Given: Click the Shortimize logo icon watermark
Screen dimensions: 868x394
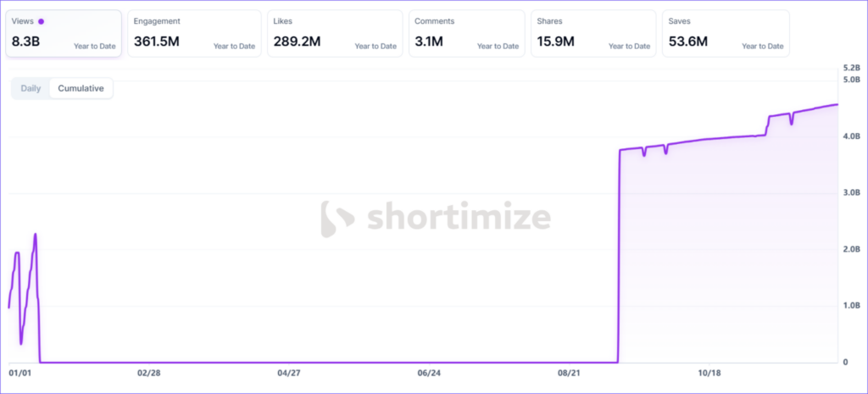Looking at the screenshot, I should 338,218.
